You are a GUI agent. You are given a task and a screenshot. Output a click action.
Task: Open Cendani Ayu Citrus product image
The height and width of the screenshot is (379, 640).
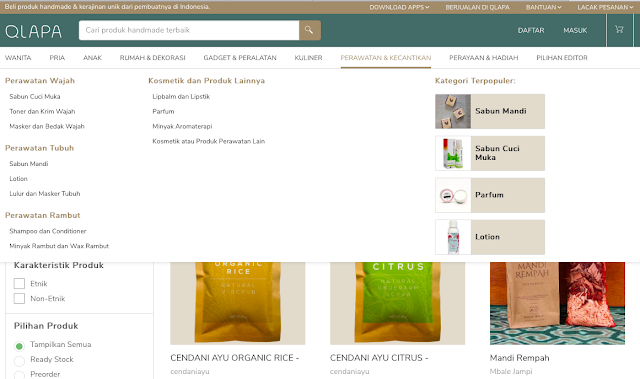(x=398, y=303)
